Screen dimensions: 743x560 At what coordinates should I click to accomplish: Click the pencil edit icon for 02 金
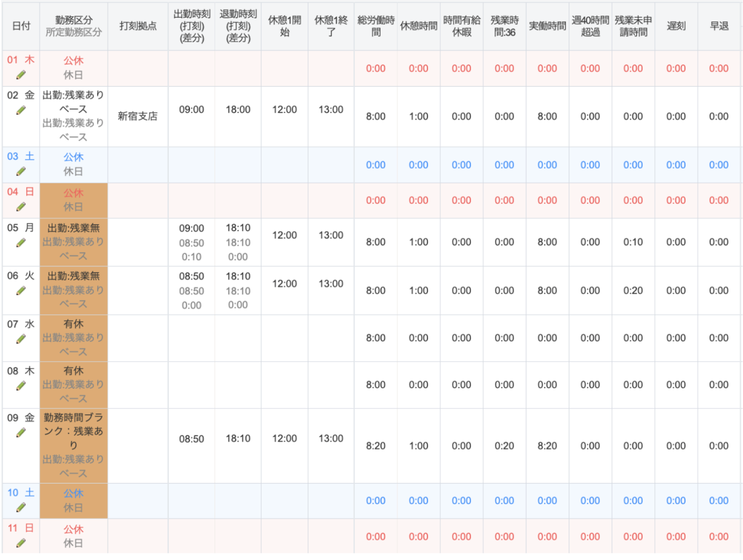click(x=21, y=110)
